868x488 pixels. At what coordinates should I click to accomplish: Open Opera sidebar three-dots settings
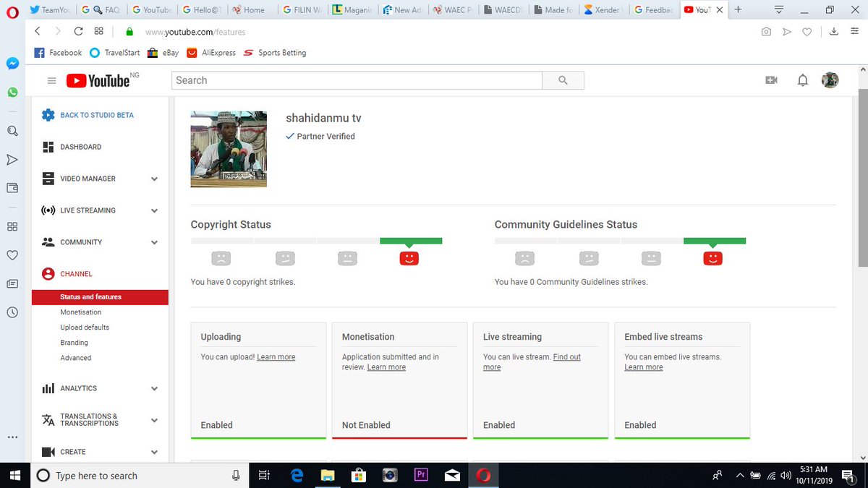12,437
